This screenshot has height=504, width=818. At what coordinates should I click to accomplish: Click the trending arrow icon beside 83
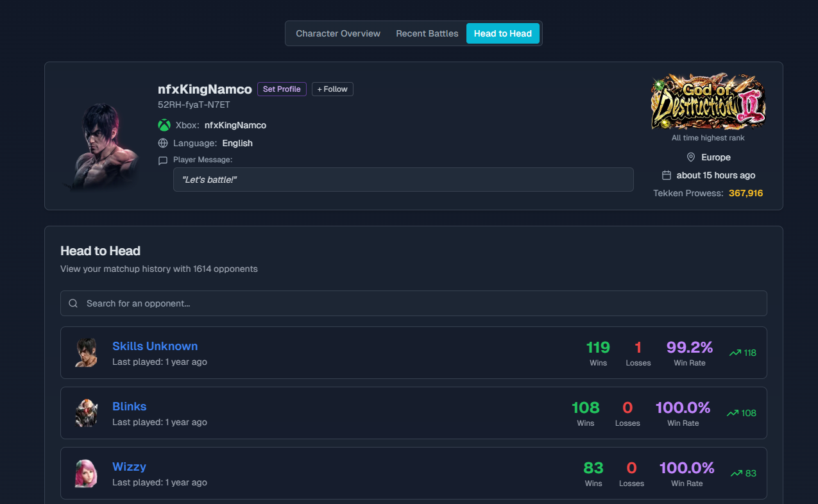tap(737, 473)
